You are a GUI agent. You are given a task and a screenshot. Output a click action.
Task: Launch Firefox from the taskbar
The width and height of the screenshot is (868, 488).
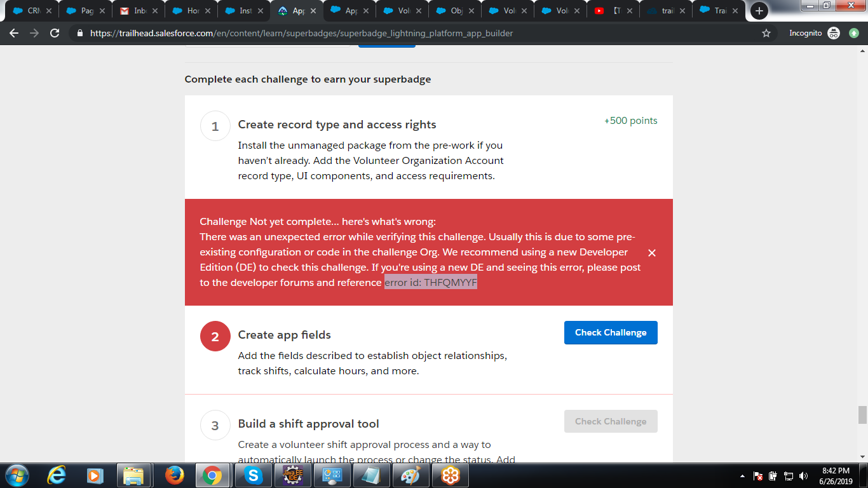173,475
